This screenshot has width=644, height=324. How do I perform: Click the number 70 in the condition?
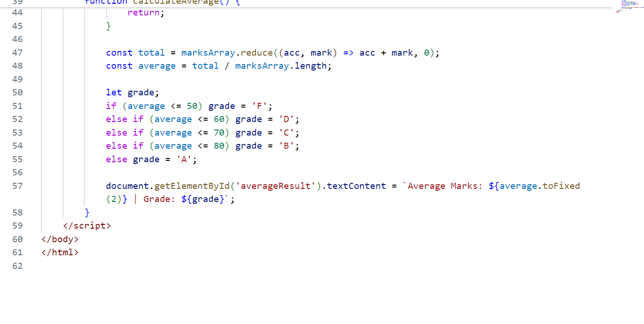click(x=219, y=133)
